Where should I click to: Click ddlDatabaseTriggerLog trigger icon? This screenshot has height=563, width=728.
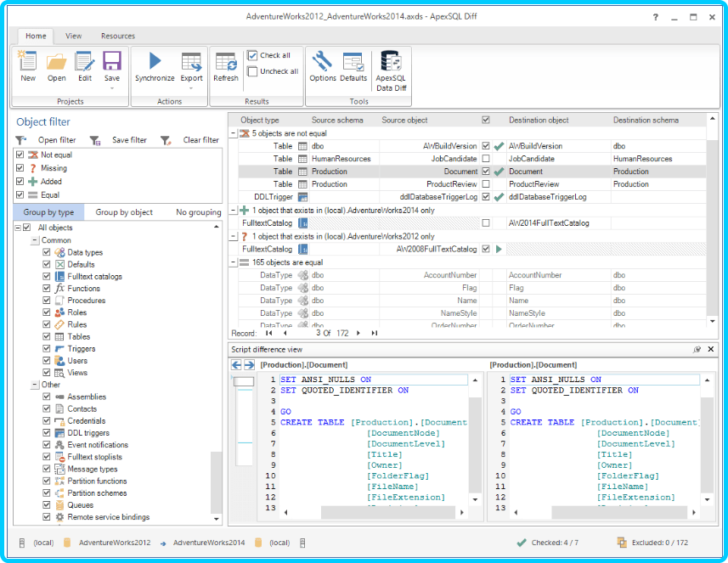[302, 197]
